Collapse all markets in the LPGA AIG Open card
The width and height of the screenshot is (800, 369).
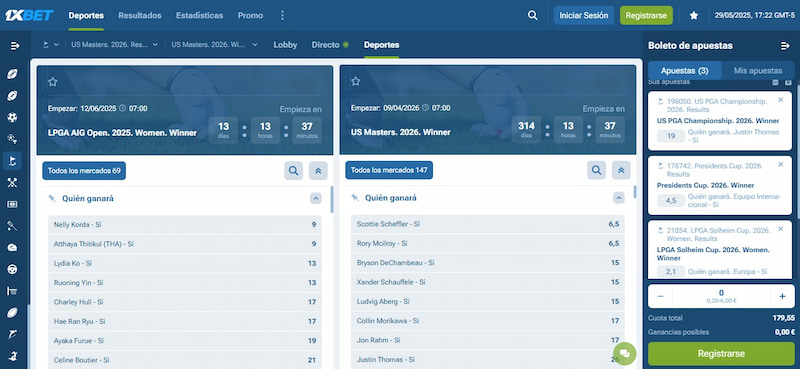318,170
